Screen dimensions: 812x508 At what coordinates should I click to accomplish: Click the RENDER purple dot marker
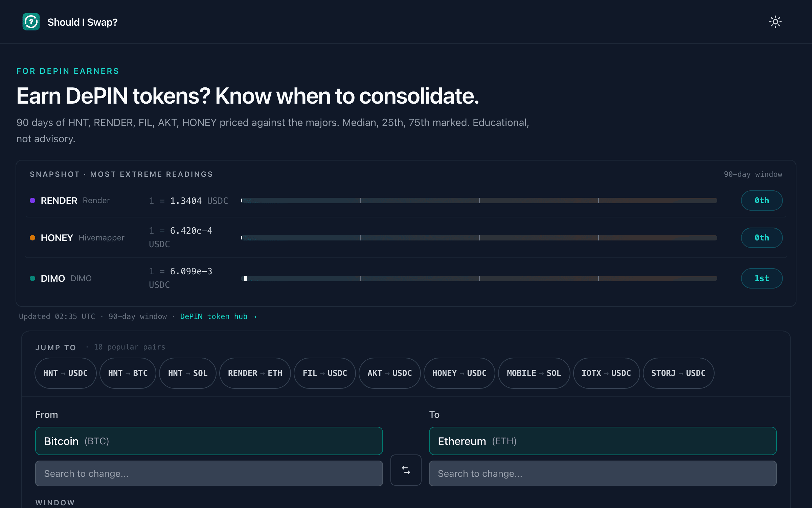pyautogui.click(x=32, y=200)
